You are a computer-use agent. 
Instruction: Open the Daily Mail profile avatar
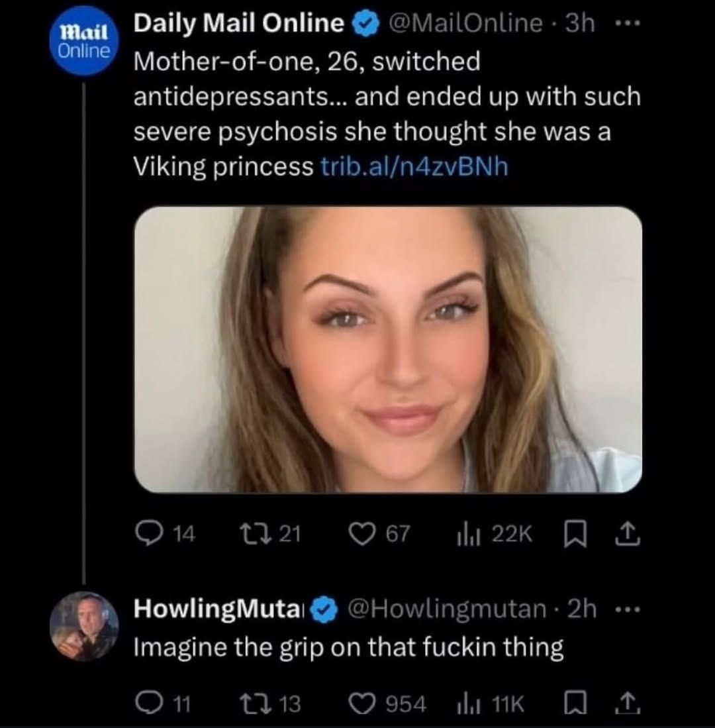[x=83, y=40]
